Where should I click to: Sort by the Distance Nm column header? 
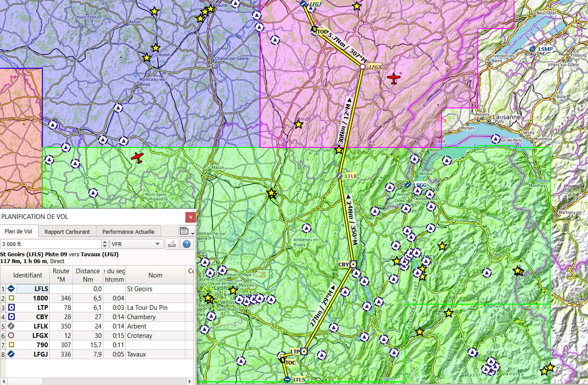(88, 275)
